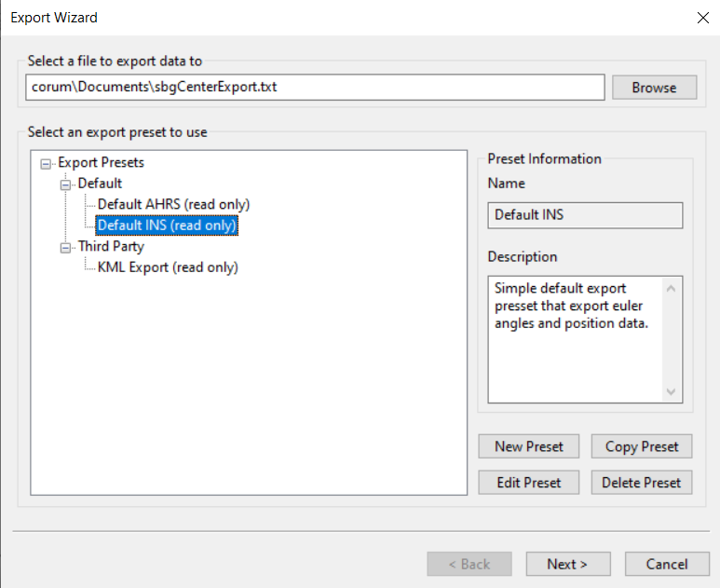Cancel the Export Wizard

tap(667, 564)
